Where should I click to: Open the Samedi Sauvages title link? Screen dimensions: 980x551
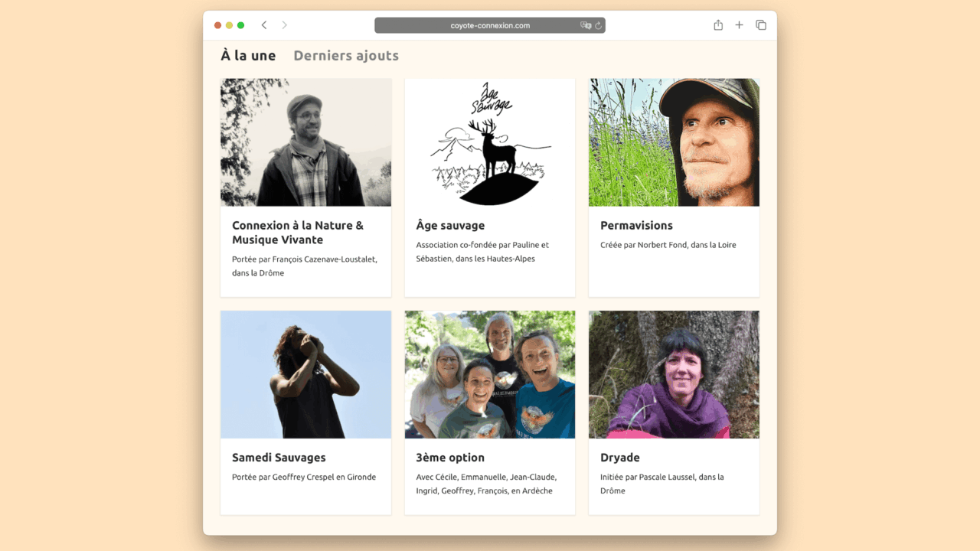[x=279, y=458]
